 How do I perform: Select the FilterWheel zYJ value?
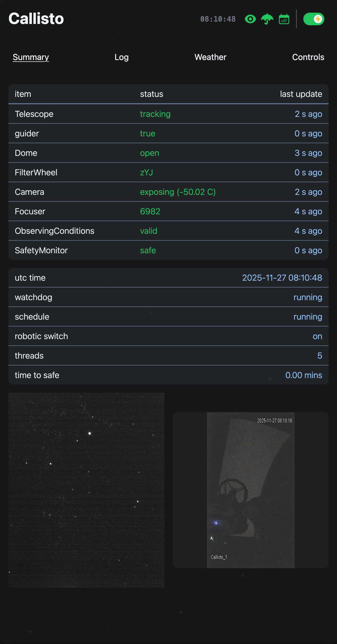pyautogui.click(x=146, y=172)
